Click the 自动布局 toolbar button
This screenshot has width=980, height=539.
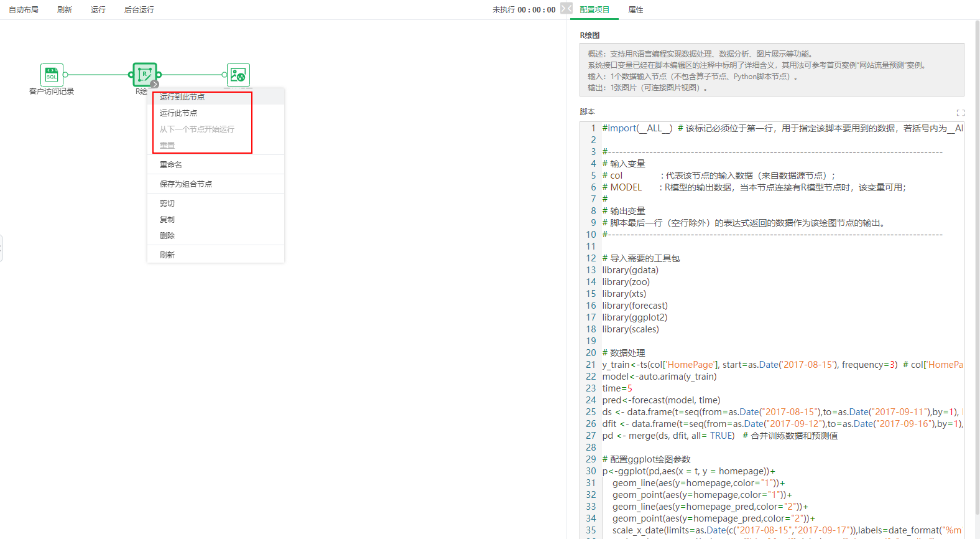tap(24, 10)
